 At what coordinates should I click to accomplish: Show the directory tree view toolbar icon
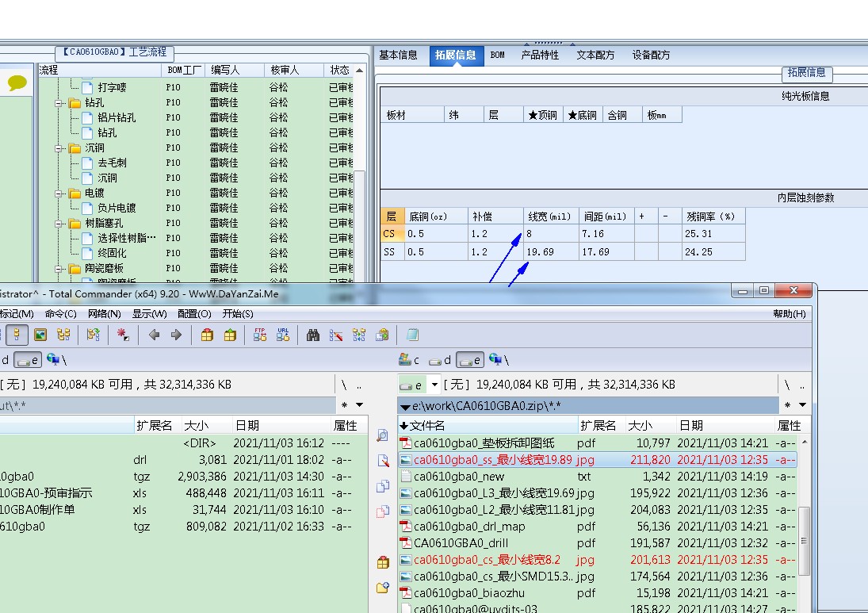click(x=63, y=335)
